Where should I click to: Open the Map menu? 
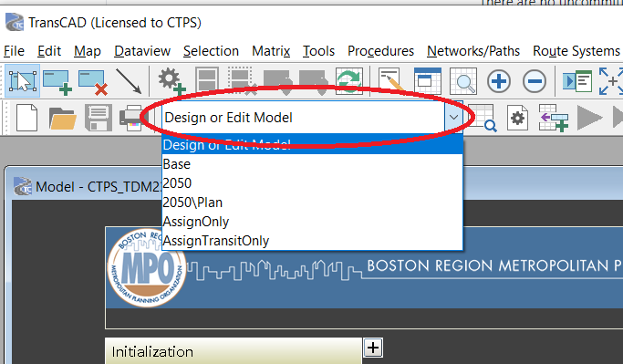tap(88, 51)
